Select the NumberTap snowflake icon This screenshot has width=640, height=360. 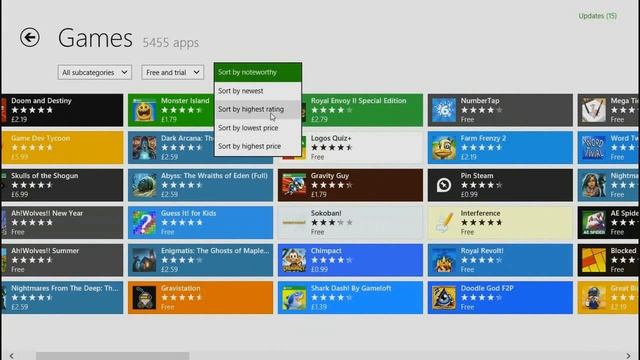[x=444, y=110]
